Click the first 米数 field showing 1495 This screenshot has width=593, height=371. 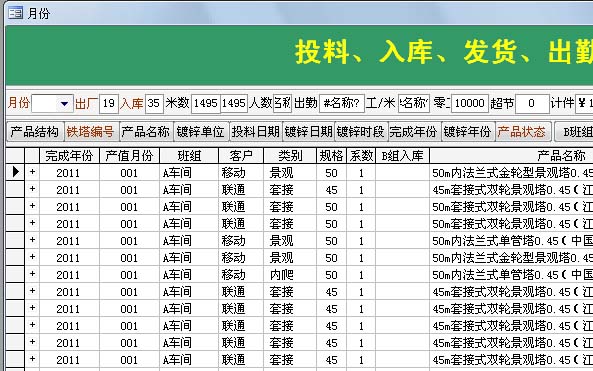pyautogui.click(x=206, y=103)
